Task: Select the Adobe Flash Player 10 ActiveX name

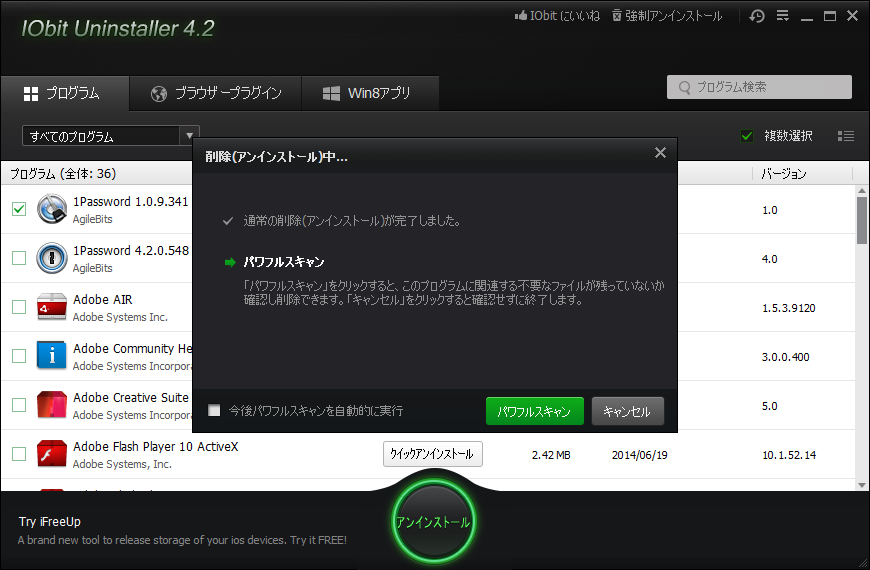Action: (x=155, y=447)
